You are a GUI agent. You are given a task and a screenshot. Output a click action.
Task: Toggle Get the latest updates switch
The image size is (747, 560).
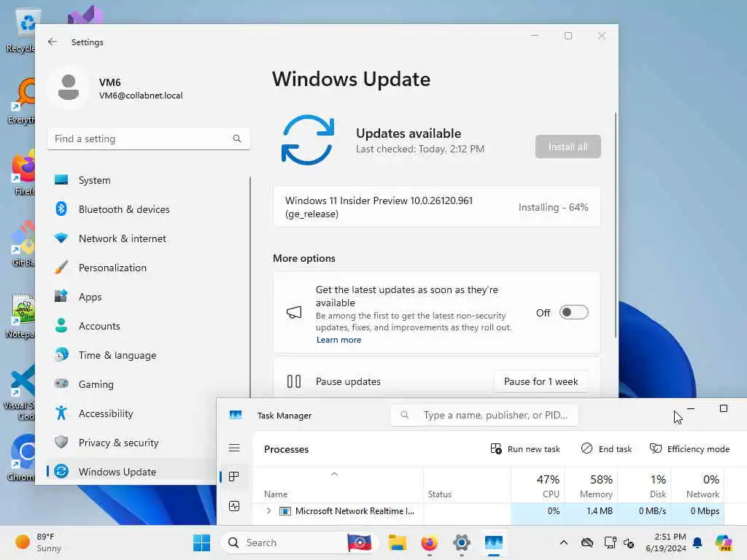[x=573, y=312]
